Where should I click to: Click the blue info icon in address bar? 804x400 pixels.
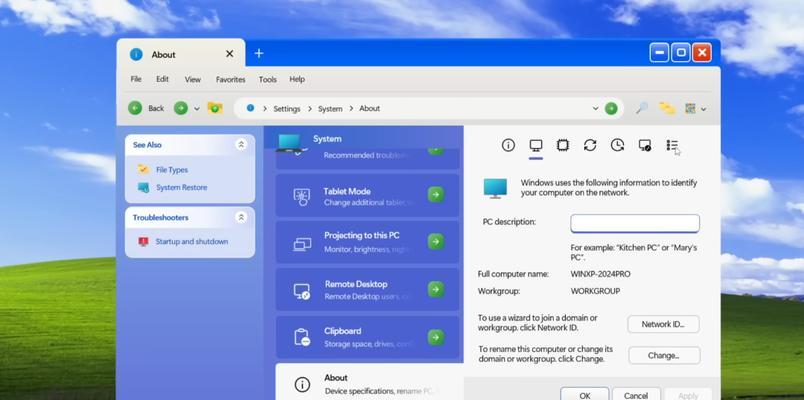[x=250, y=108]
